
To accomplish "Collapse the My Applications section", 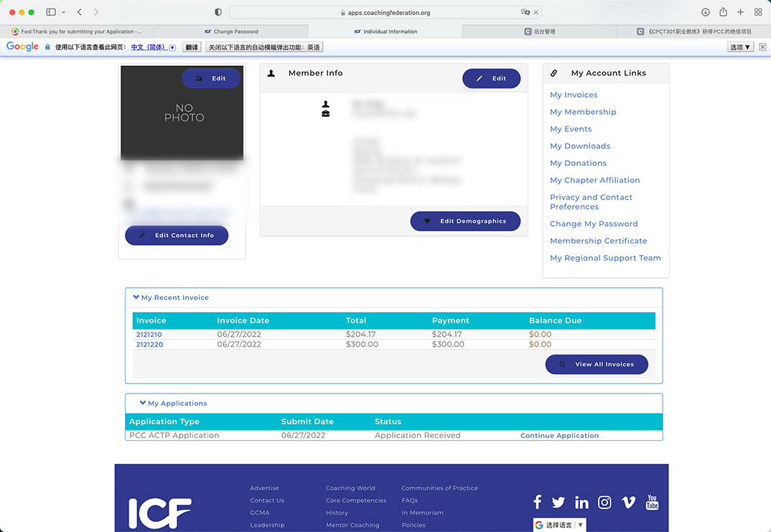I will click(x=173, y=403).
